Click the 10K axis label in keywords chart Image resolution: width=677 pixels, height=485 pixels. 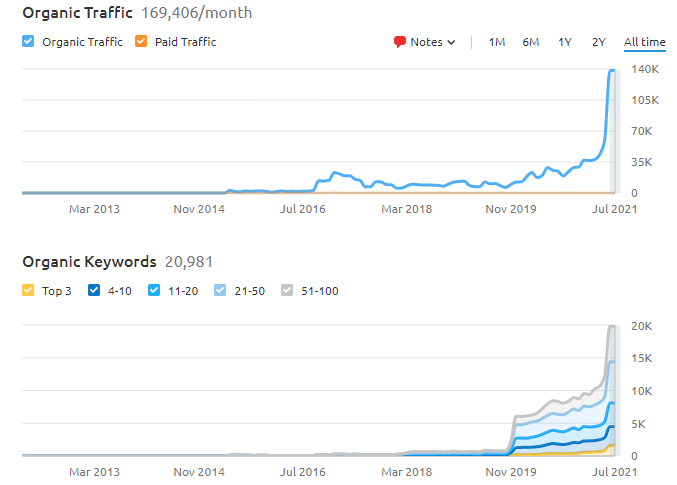coord(642,391)
